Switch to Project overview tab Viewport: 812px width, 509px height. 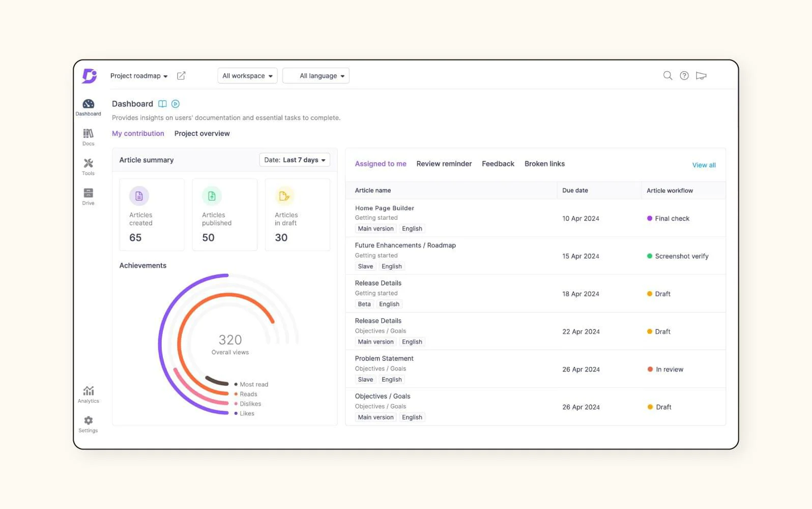pyautogui.click(x=202, y=133)
